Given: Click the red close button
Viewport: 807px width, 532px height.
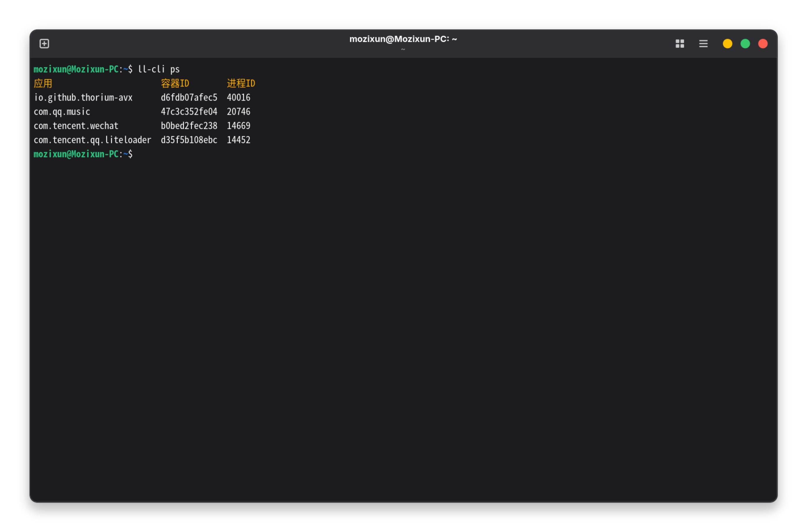Looking at the screenshot, I should 763,44.
